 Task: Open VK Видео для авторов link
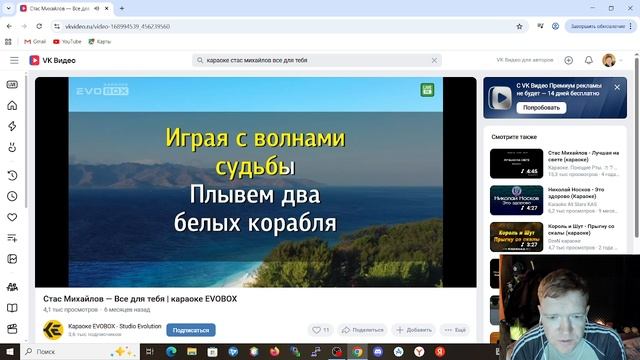(x=524, y=60)
